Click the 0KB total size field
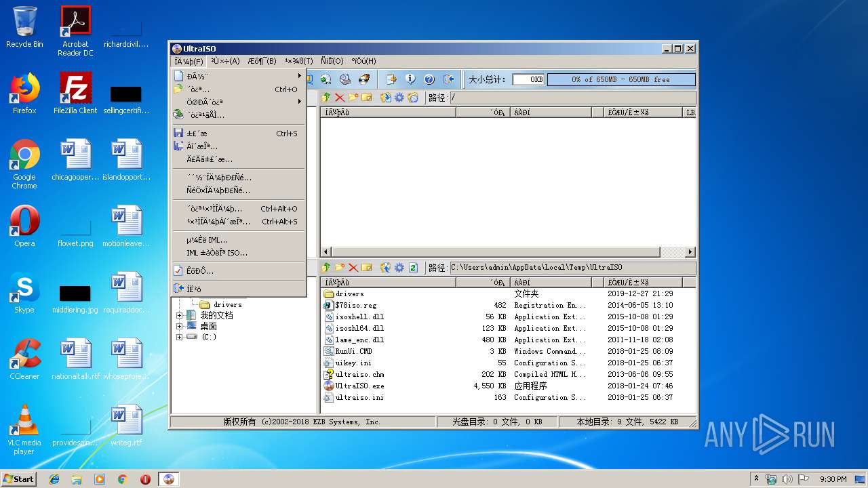The width and height of the screenshot is (868, 488). (x=528, y=79)
